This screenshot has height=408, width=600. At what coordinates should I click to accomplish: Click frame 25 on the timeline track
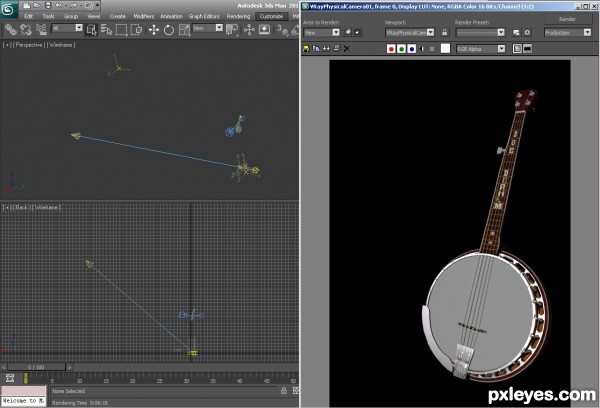click(159, 380)
